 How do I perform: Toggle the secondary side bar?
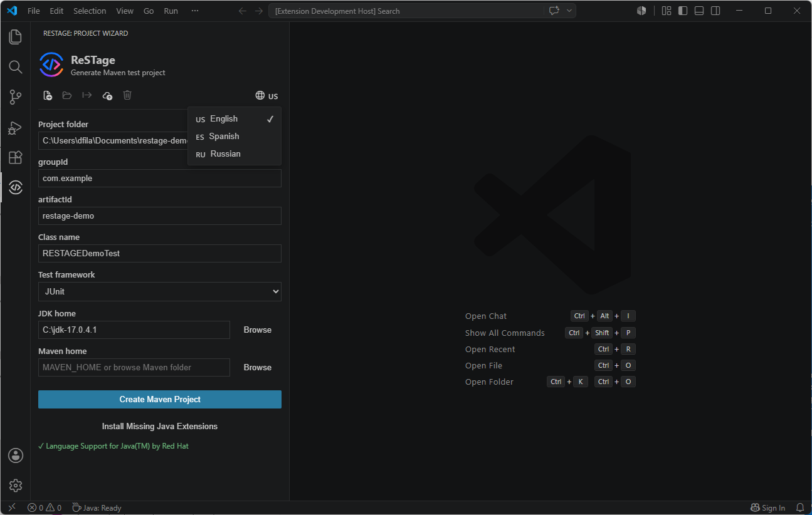pos(715,11)
